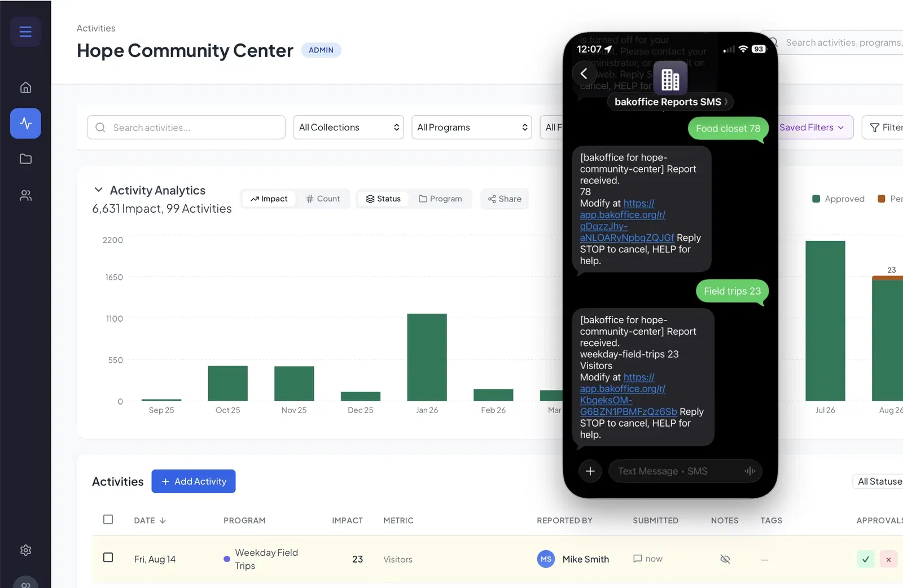Screen dimensions: 903x588
Task: Toggle the orange Pending legend swatch
Action: [x=882, y=199]
